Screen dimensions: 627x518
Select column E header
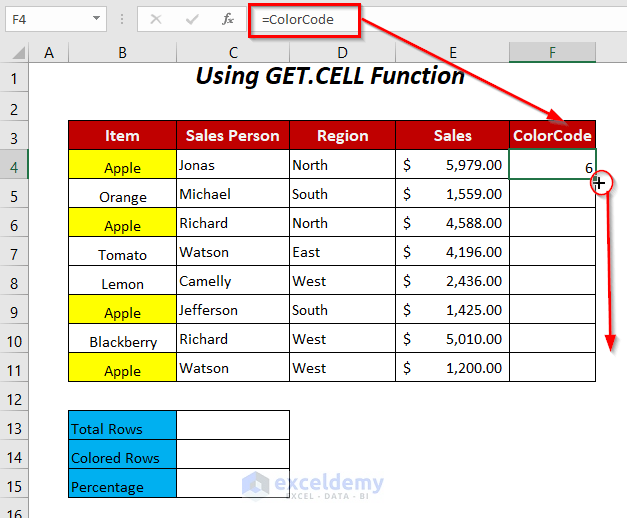pos(452,53)
